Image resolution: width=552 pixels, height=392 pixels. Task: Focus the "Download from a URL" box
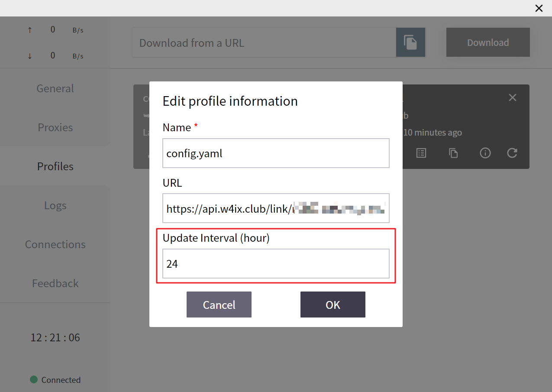[264, 42]
